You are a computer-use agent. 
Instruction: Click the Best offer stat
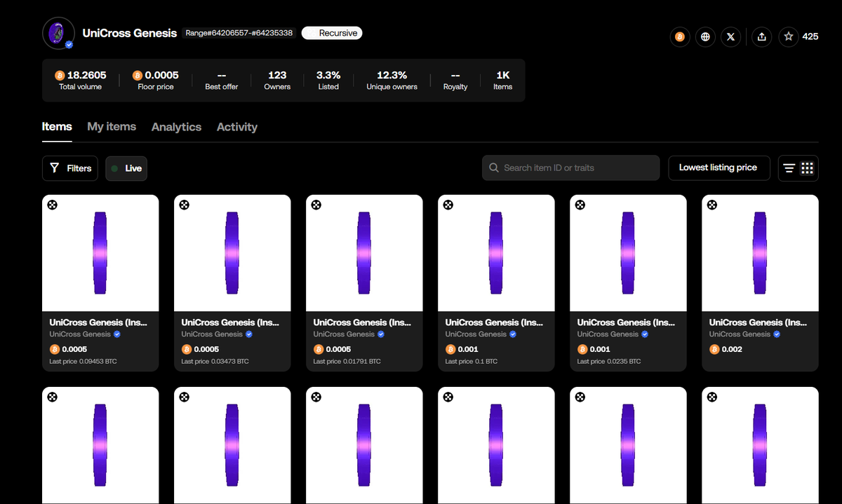[x=221, y=80]
